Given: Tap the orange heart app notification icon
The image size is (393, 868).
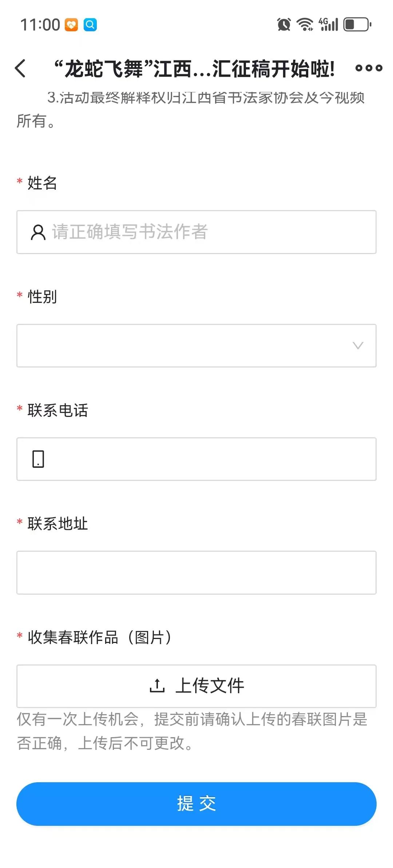Looking at the screenshot, I should click(71, 25).
